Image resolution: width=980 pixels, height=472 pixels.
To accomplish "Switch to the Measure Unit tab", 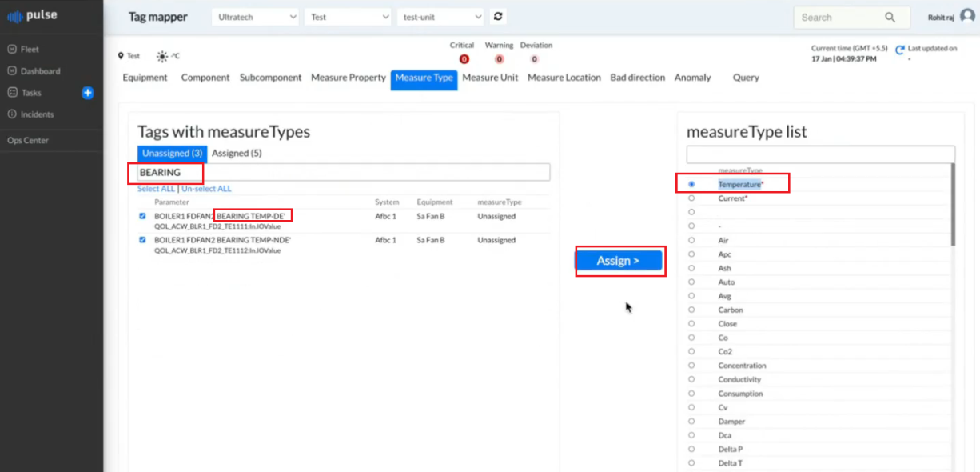I will [x=490, y=78].
